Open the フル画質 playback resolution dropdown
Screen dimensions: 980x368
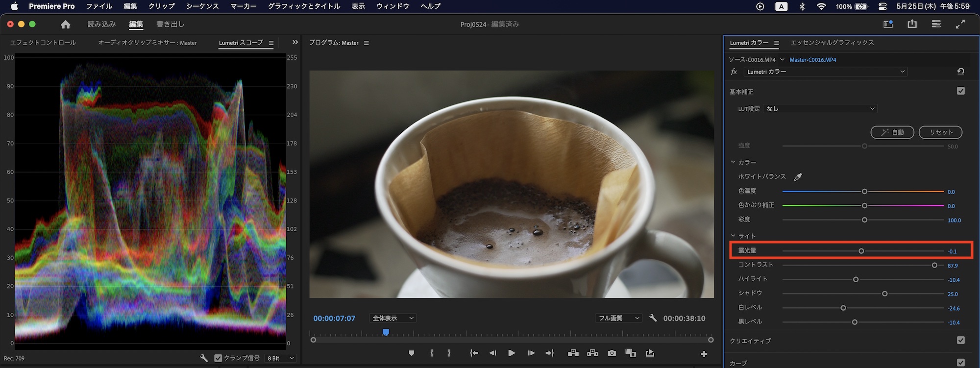click(618, 319)
